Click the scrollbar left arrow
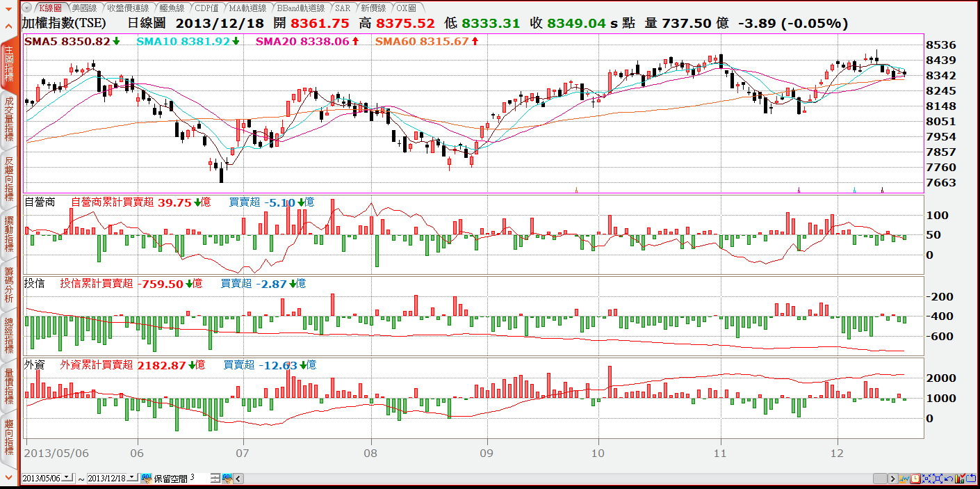This screenshot has width=980, height=489. pos(238,479)
